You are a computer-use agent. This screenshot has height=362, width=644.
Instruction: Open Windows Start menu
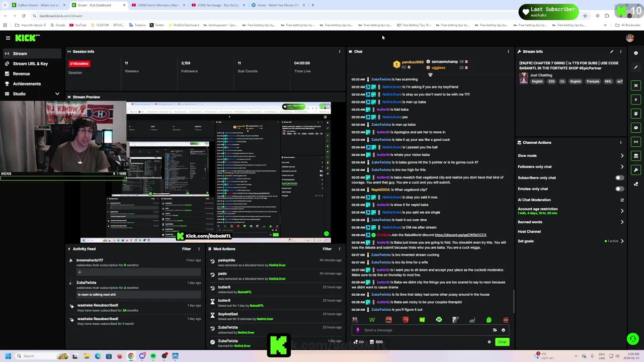(x=8, y=356)
